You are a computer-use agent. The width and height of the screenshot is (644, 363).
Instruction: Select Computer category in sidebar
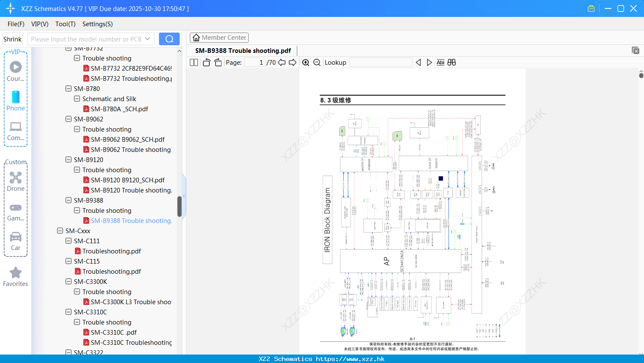16,131
